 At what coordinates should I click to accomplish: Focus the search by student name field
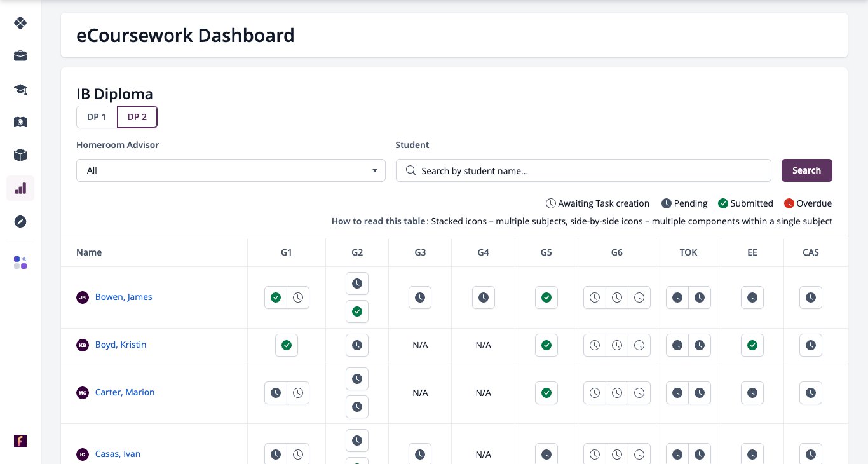point(583,170)
